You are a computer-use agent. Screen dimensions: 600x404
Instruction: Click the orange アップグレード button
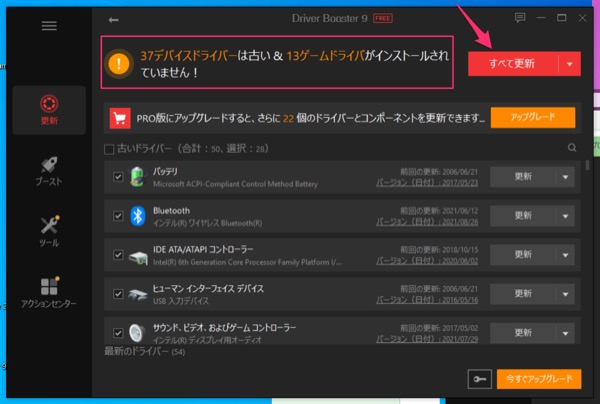(533, 117)
